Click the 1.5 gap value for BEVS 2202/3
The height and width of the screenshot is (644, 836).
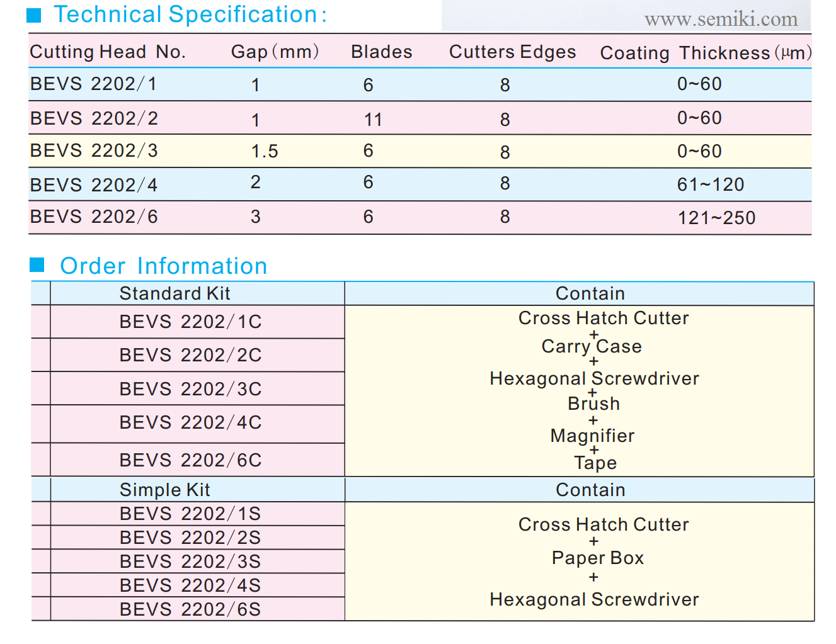pos(265,151)
